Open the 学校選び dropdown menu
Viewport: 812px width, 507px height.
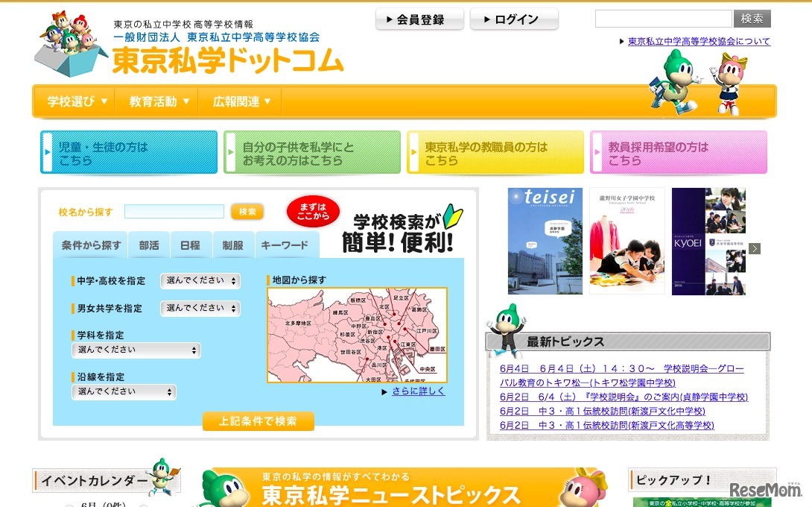77,101
